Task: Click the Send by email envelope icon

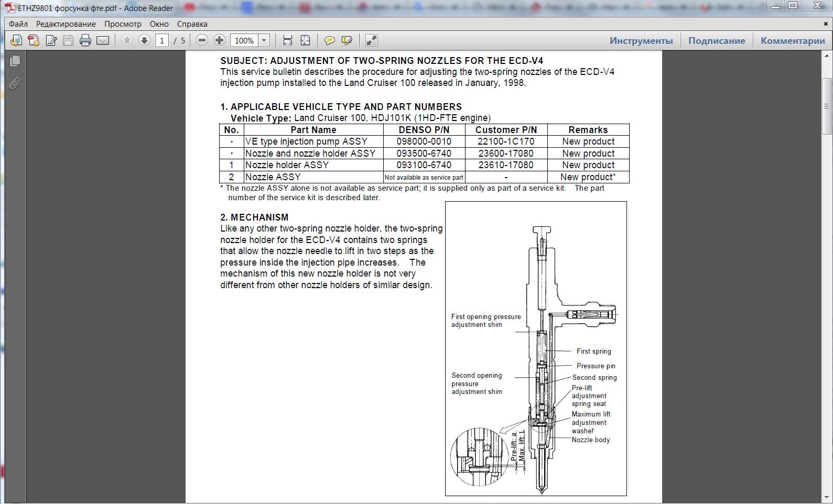Action: point(103,40)
